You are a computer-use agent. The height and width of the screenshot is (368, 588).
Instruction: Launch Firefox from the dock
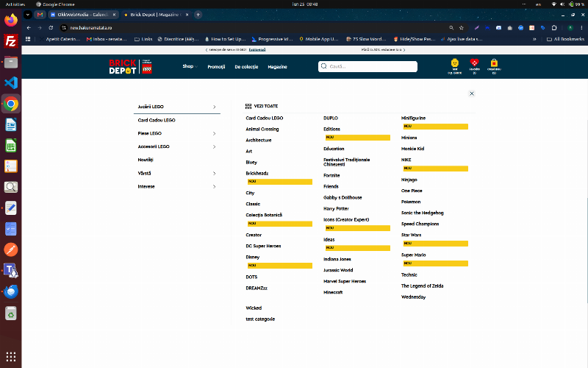tap(11, 20)
